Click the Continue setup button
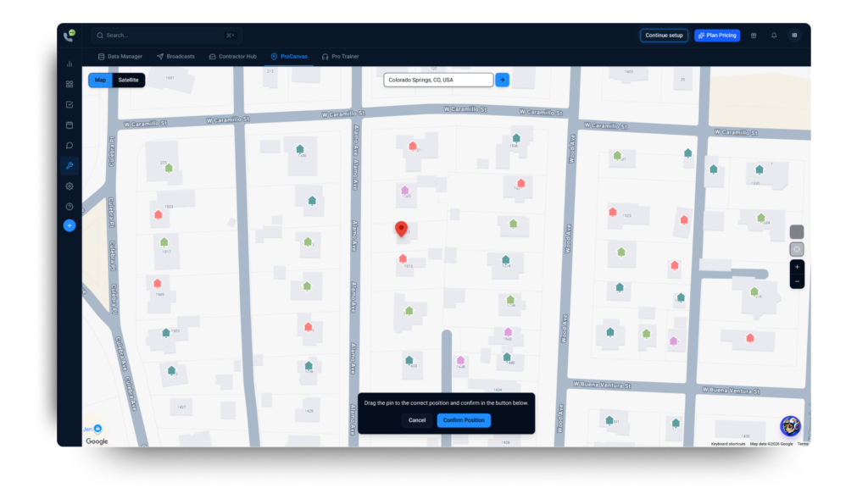868x488 pixels. point(664,36)
